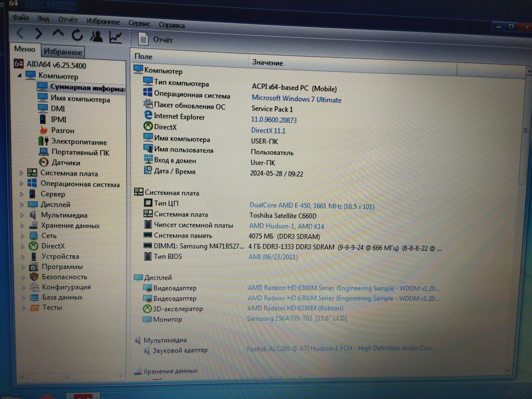Select AIDA64 v6.25.5400 root node
This screenshot has height=399, width=532.
coord(56,65)
